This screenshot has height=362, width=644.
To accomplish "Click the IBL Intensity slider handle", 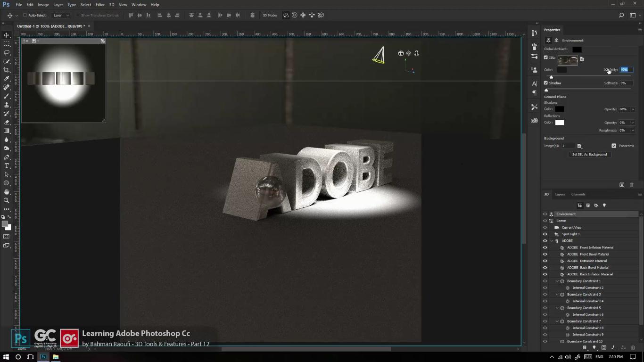I will (551, 77).
